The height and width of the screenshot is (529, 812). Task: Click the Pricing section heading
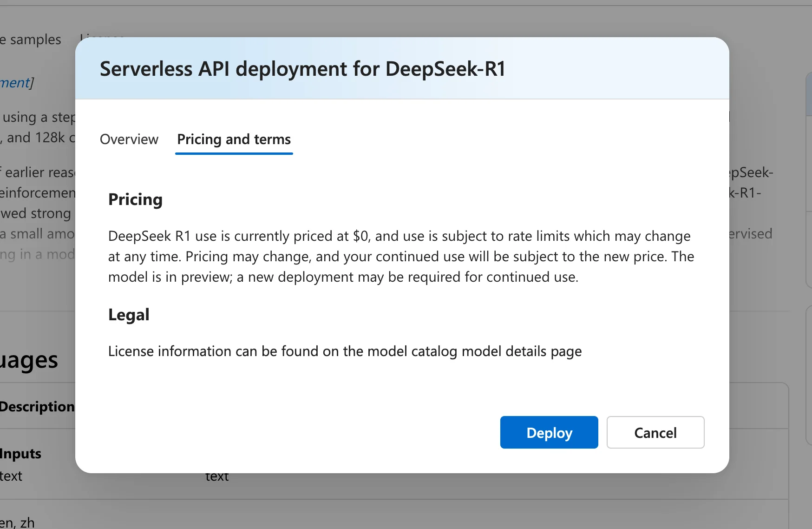[135, 199]
